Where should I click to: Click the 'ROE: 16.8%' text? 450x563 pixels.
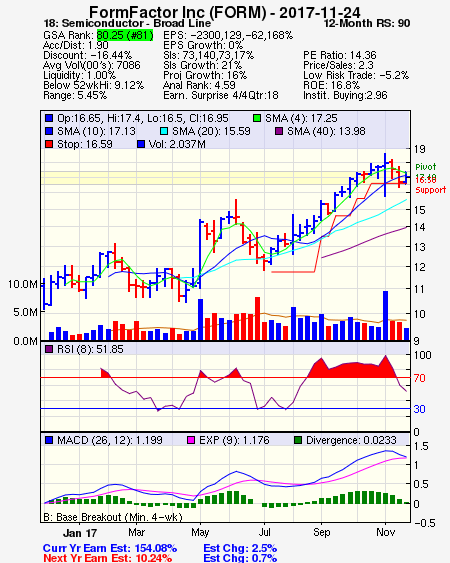pyautogui.click(x=331, y=85)
